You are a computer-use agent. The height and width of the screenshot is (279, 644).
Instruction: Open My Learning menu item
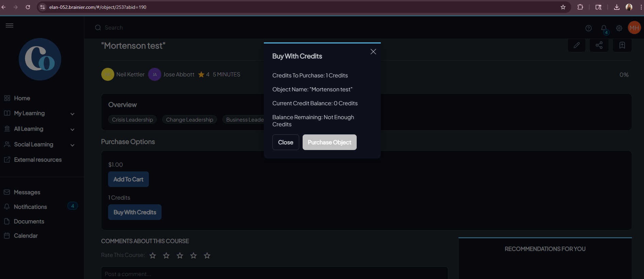pos(29,113)
